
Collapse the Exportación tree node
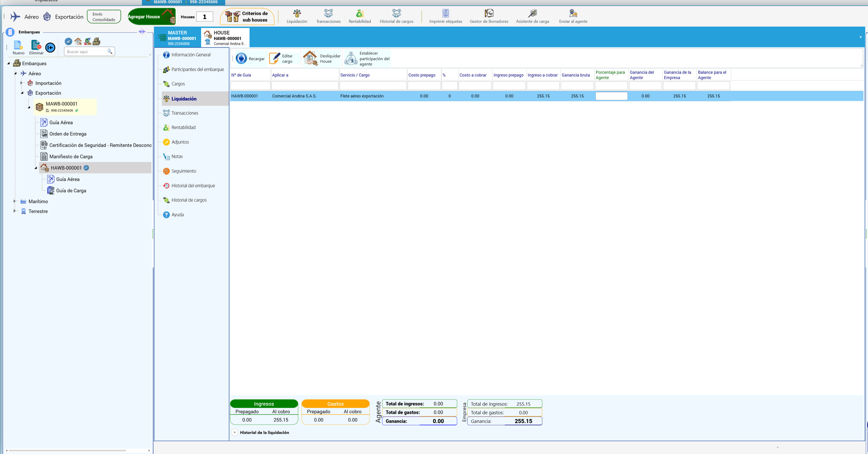22,93
